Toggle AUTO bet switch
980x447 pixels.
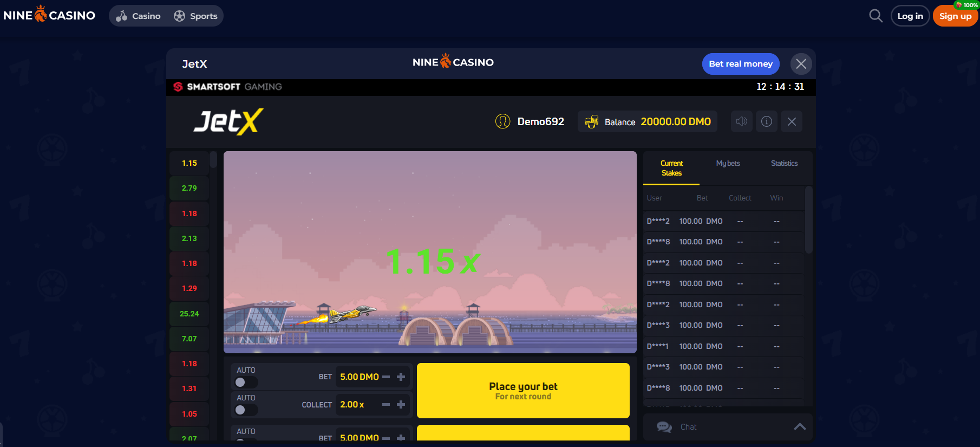tap(246, 382)
